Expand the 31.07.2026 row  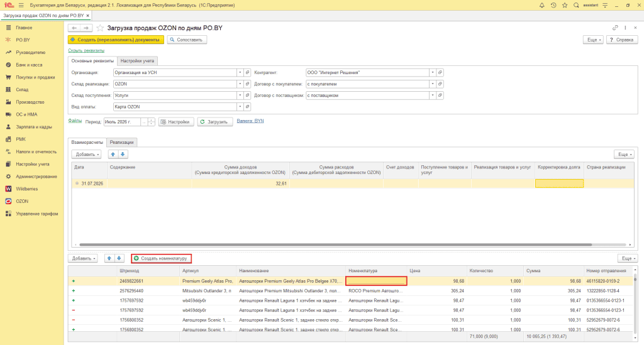tap(77, 183)
